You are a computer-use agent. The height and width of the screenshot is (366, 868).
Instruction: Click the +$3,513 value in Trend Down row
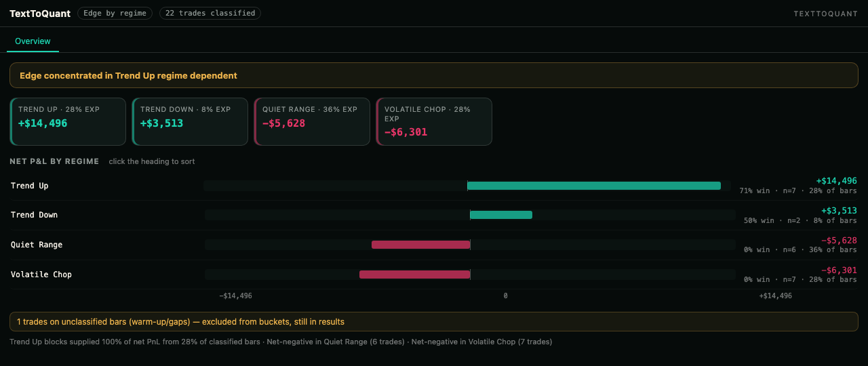pos(839,211)
